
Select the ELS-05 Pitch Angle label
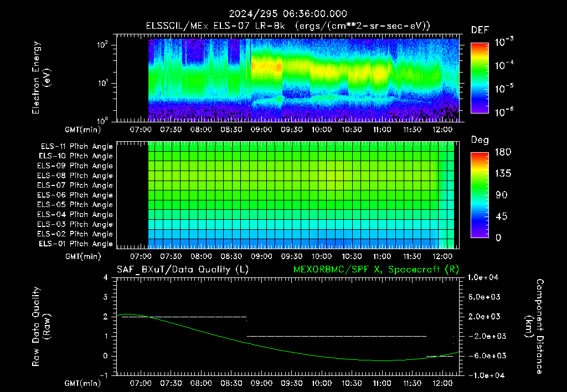tap(75, 205)
